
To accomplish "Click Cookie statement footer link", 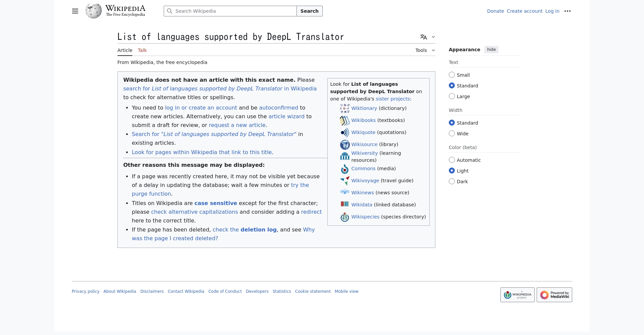I will [x=313, y=291].
